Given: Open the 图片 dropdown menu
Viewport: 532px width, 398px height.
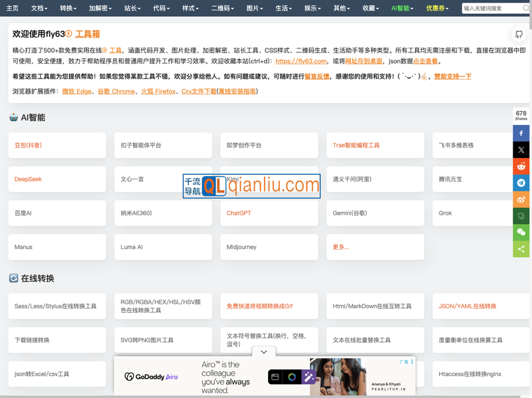Looking at the screenshot, I should pos(255,9).
